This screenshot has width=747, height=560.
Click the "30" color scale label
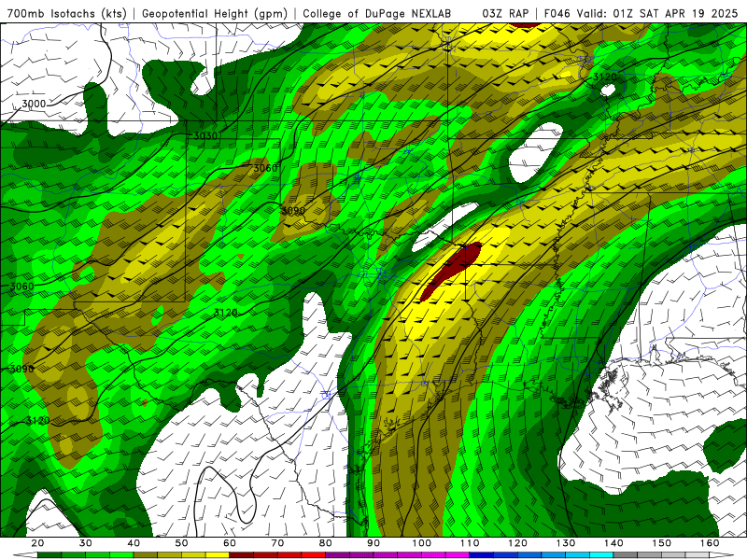point(86,543)
